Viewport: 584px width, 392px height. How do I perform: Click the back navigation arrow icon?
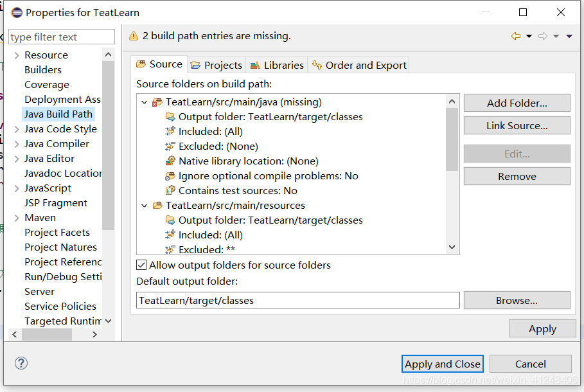(515, 36)
